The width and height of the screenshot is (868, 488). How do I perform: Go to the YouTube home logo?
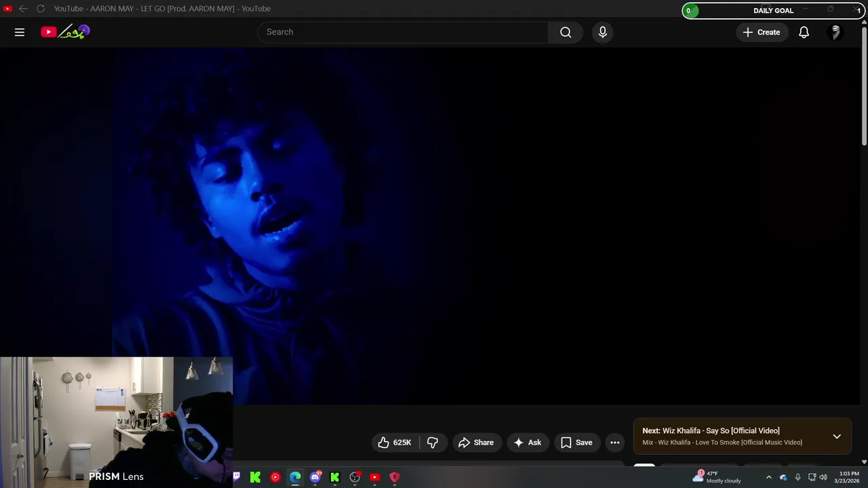coord(65,32)
